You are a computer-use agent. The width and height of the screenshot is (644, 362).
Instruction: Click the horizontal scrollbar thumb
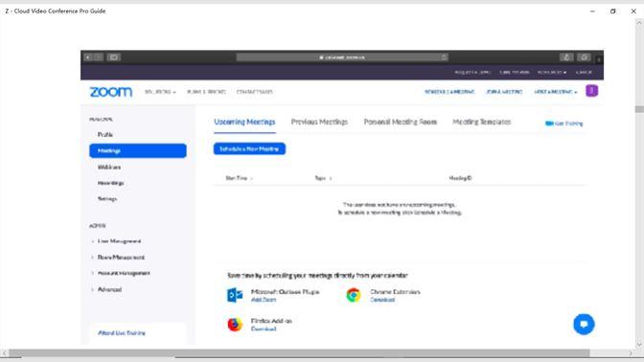pos(299,353)
